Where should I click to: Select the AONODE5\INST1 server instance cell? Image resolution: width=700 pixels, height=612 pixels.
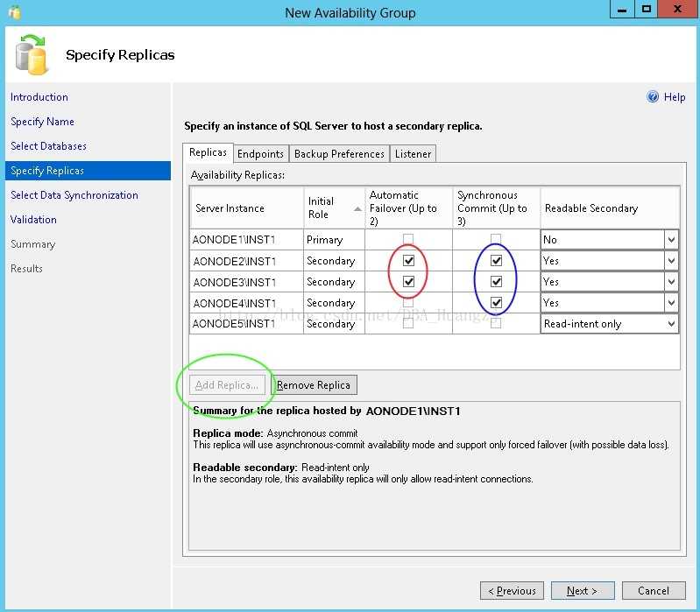pyautogui.click(x=247, y=323)
